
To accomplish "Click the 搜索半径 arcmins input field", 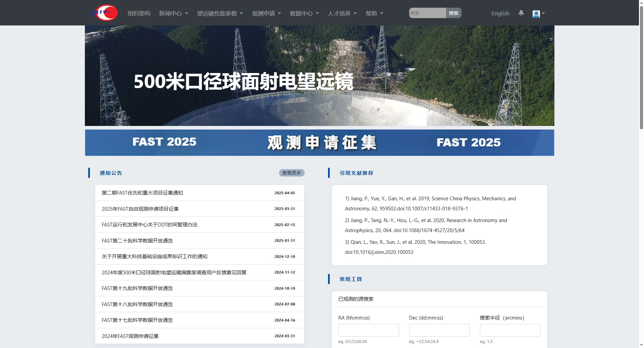I will pos(510,330).
